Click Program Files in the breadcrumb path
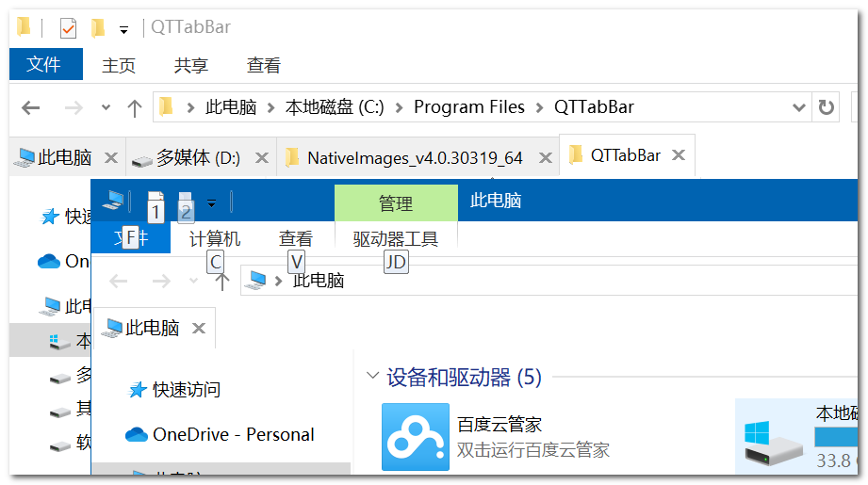Viewport: 868px width, 485px height. pos(469,106)
